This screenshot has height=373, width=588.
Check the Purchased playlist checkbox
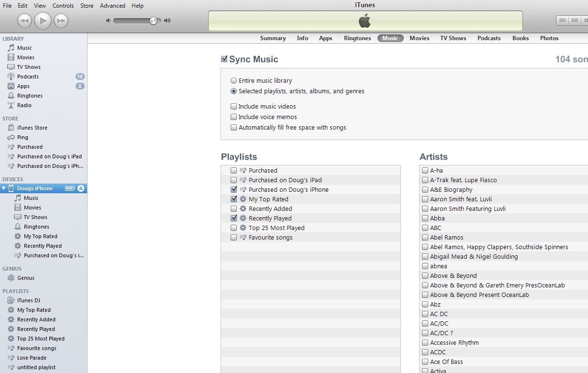(233, 171)
